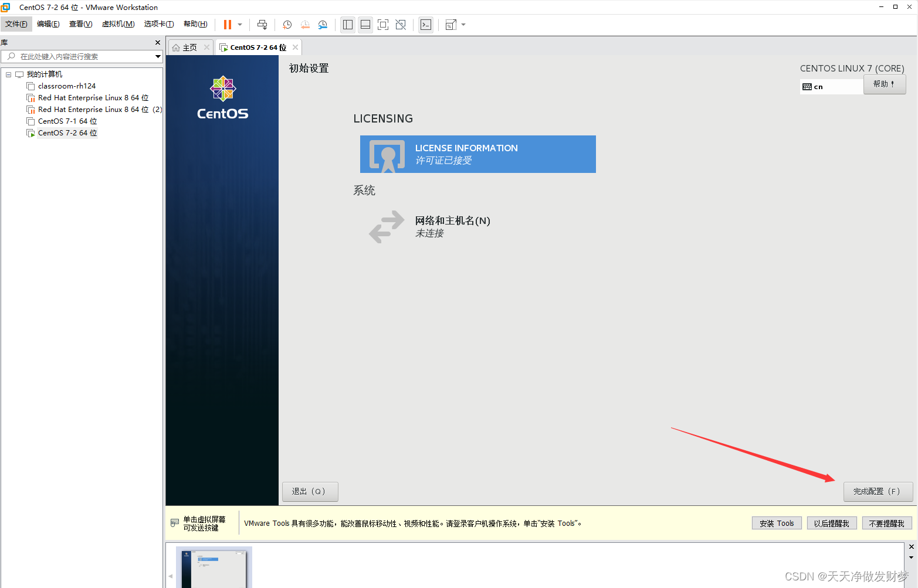Switch to the CentOS 7-2 64 位 tab
The image size is (918, 588).
pos(258,47)
